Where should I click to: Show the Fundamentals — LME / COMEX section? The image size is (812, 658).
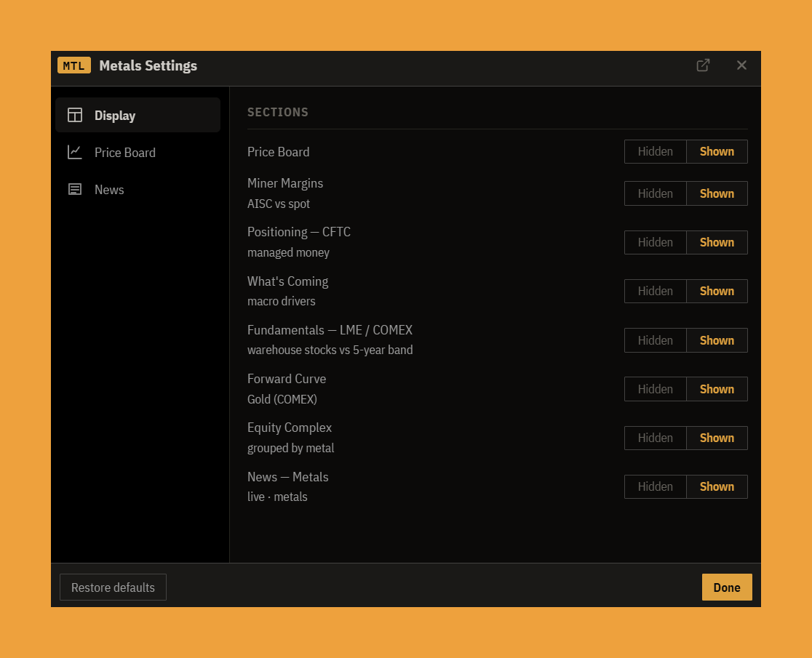(x=717, y=340)
